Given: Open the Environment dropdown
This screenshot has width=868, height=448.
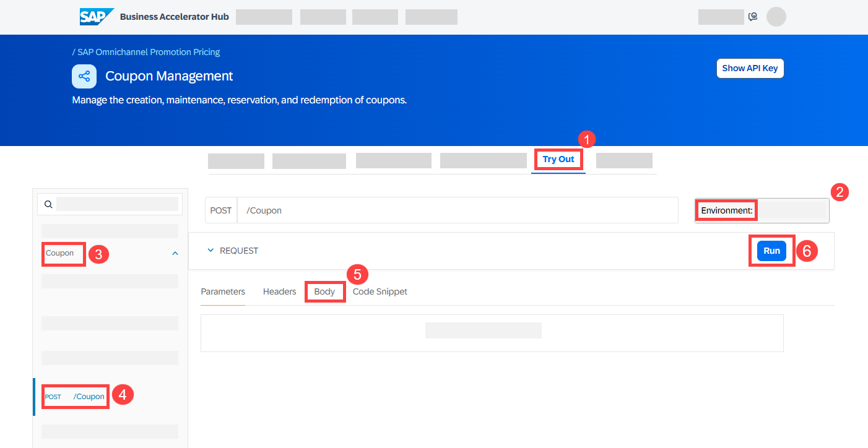Looking at the screenshot, I should [762, 210].
